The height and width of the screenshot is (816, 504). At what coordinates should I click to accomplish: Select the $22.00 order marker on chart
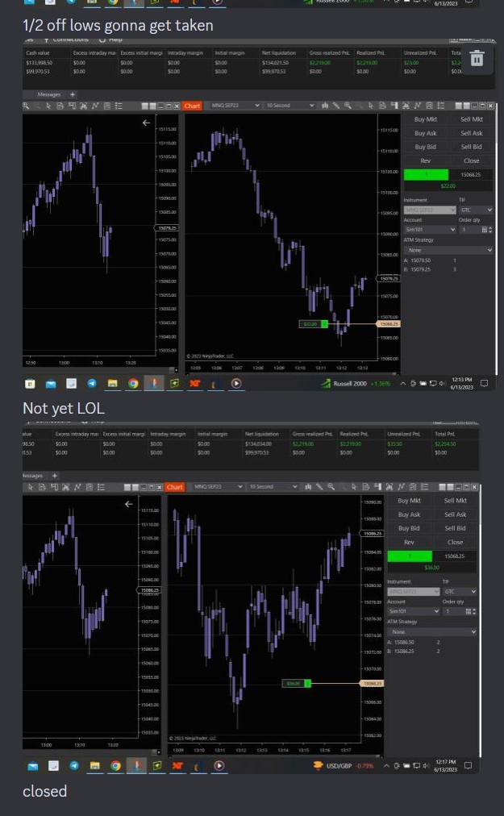click(314, 324)
